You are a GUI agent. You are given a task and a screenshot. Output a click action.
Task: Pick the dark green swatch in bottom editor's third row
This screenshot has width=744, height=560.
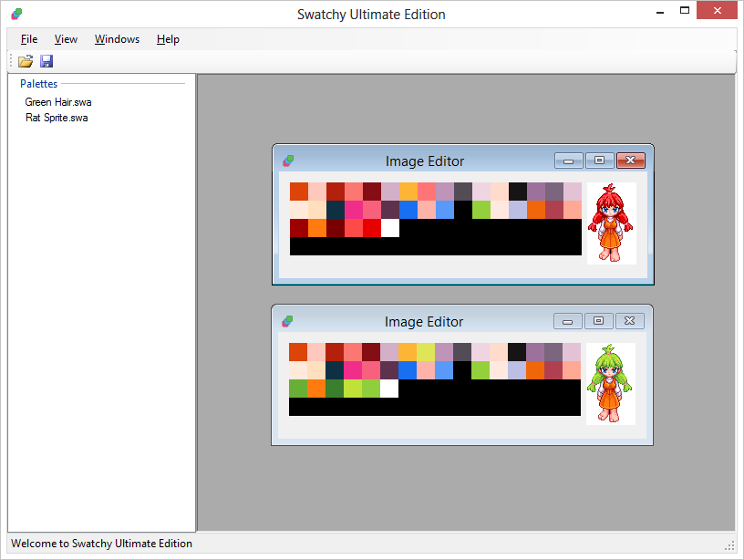coord(335,389)
